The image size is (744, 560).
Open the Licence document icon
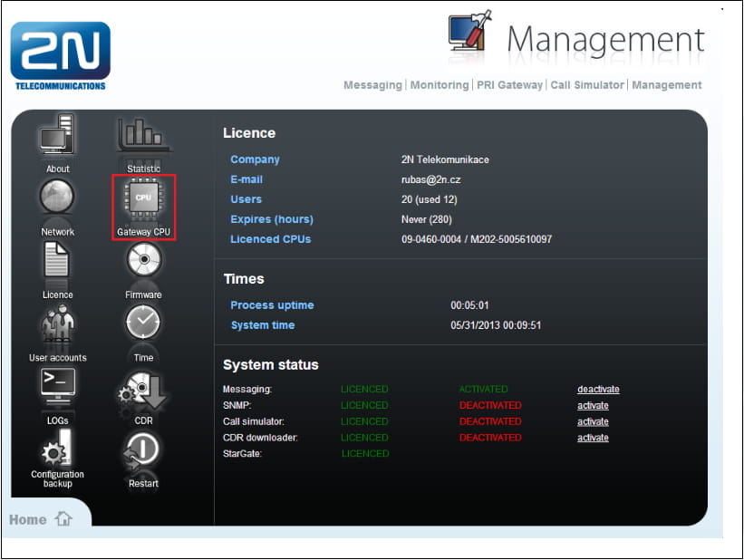point(57,259)
